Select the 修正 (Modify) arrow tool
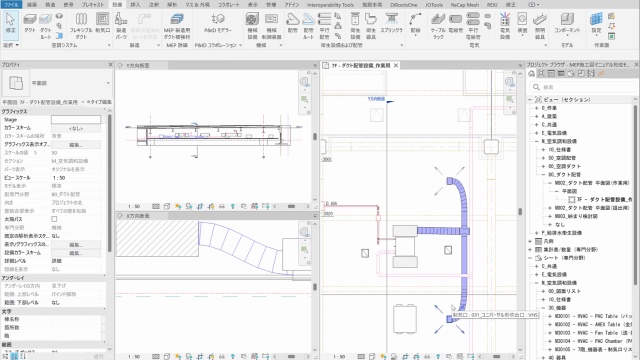This screenshot has width=640, height=360. tap(10, 25)
